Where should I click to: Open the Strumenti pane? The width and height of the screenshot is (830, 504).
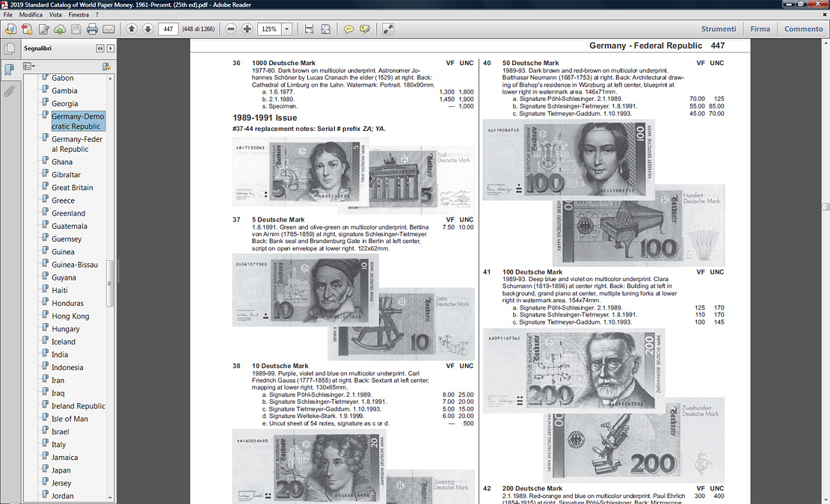pos(719,29)
